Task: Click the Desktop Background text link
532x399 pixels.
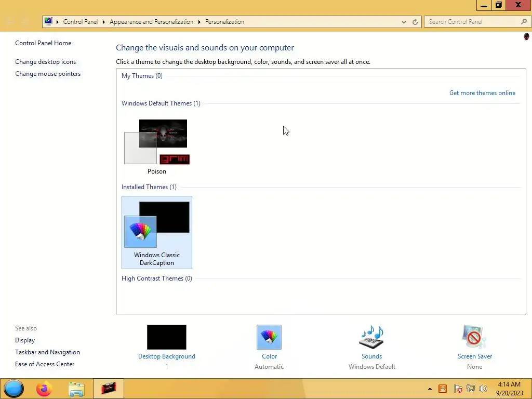Action: (167, 356)
